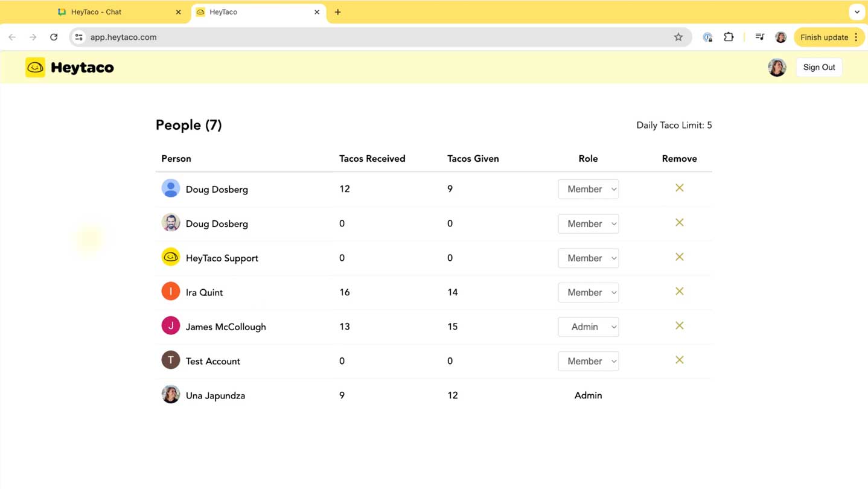Open Chrome profile avatar in toolbar
This screenshot has width=868, height=489.
pyautogui.click(x=780, y=37)
